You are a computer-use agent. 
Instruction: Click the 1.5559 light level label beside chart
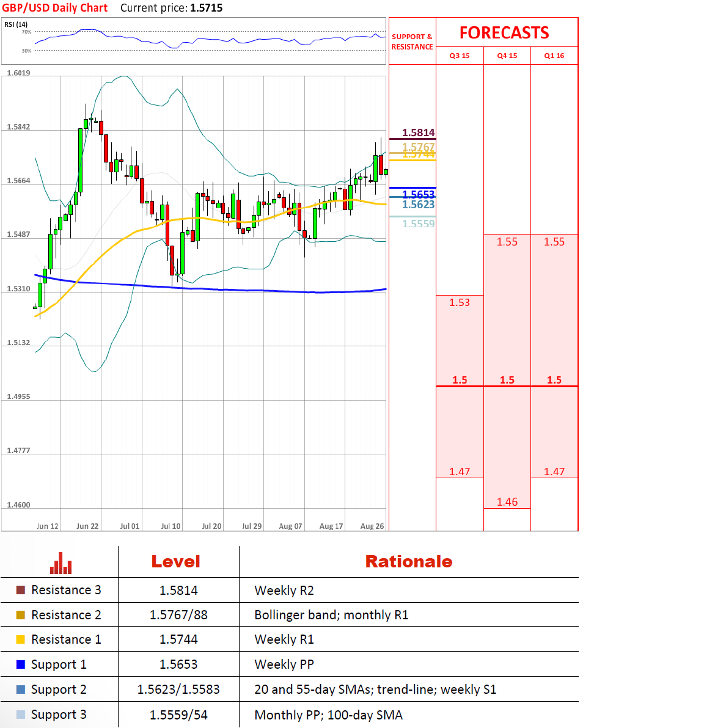coord(418,224)
